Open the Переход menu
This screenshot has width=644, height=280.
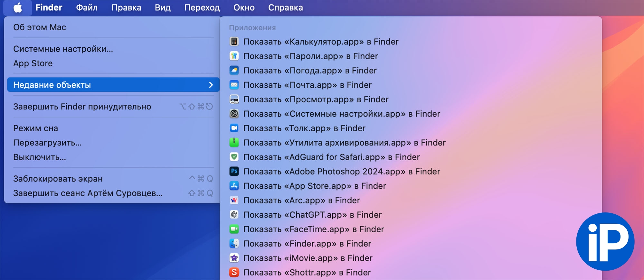(202, 8)
